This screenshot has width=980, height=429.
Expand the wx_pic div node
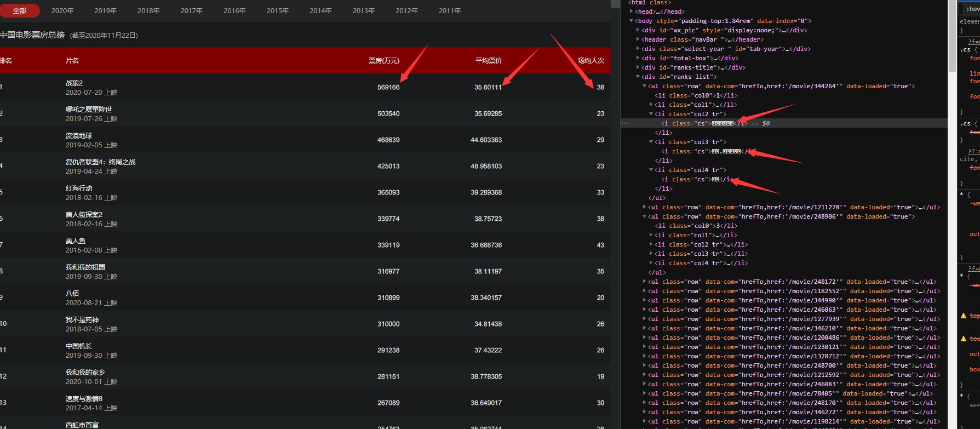point(638,30)
